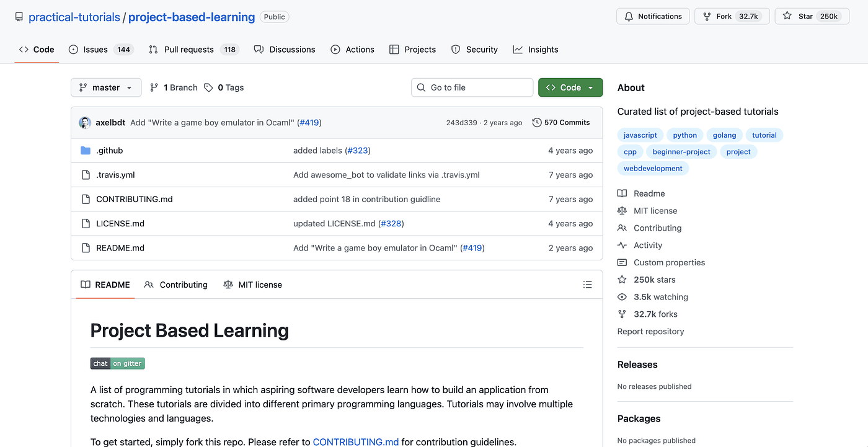Click the chat on gitter badge
The image size is (868, 447).
pos(117,363)
